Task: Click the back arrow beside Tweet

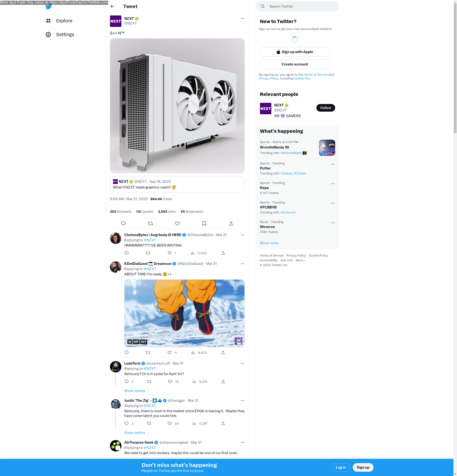Action: 112,7
